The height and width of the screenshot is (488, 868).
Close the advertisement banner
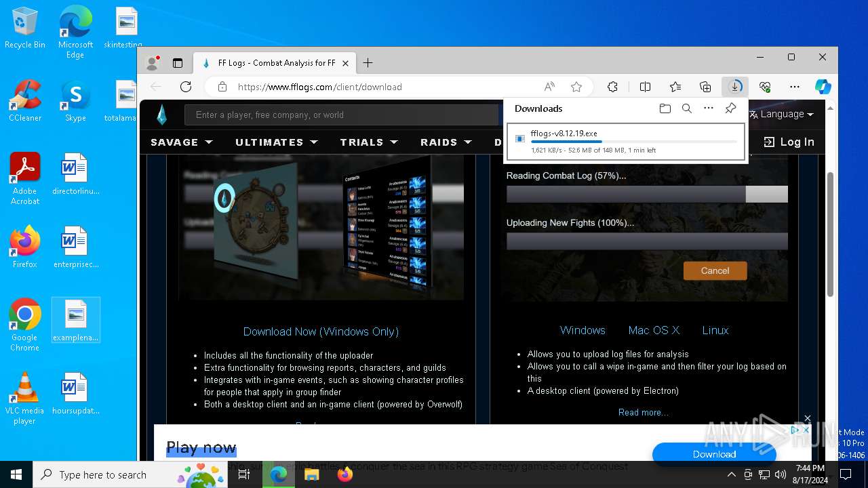(x=807, y=418)
